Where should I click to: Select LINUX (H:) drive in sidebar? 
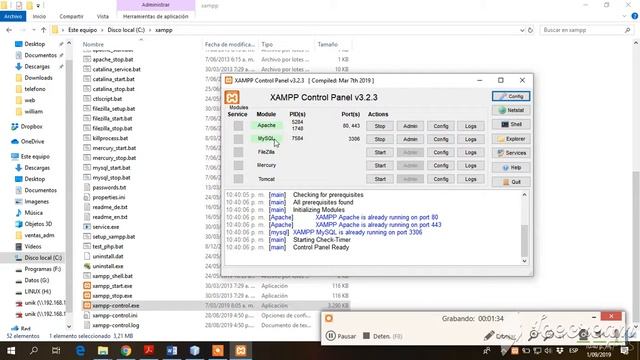(x=38, y=291)
